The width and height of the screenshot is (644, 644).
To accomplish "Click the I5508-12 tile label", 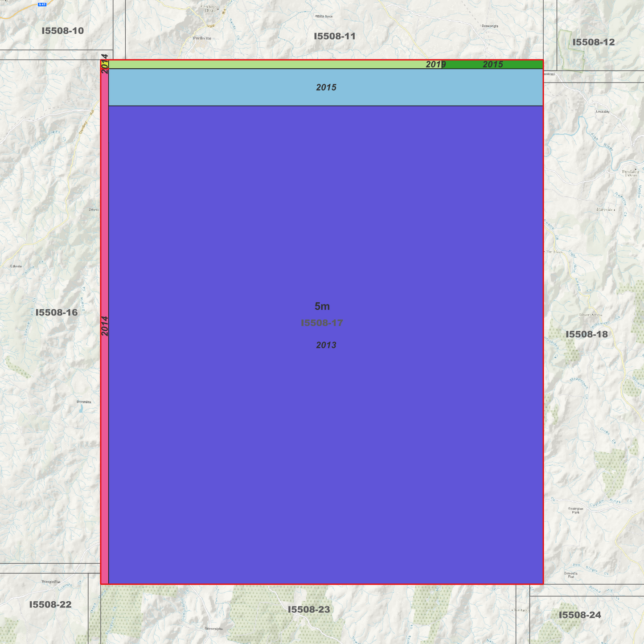I will pyautogui.click(x=594, y=42).
